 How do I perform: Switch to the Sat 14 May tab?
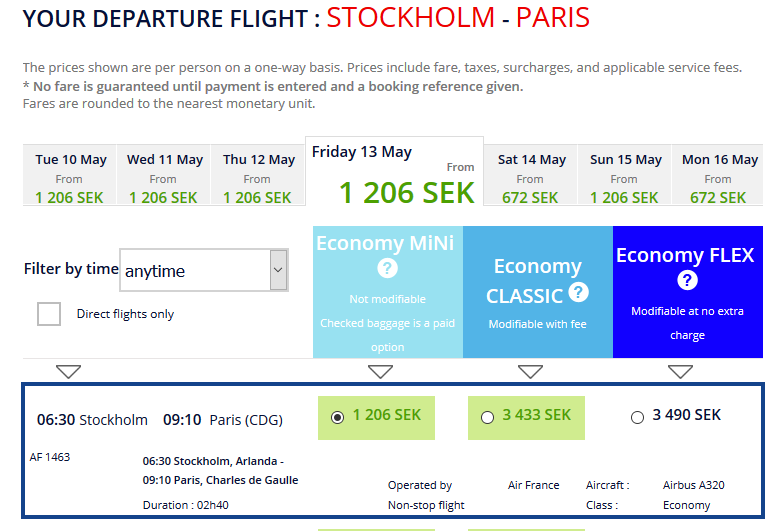click(530, 175)
